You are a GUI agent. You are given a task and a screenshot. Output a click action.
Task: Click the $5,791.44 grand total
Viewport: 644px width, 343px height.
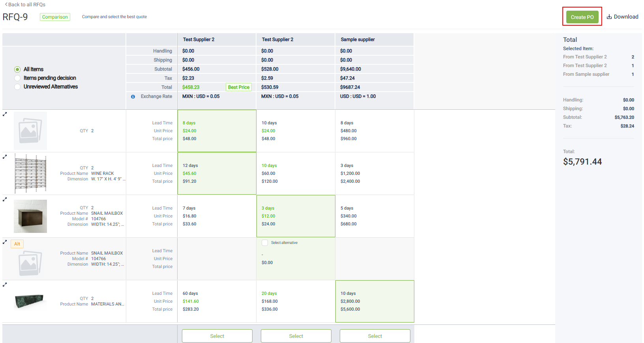(582, 161)
